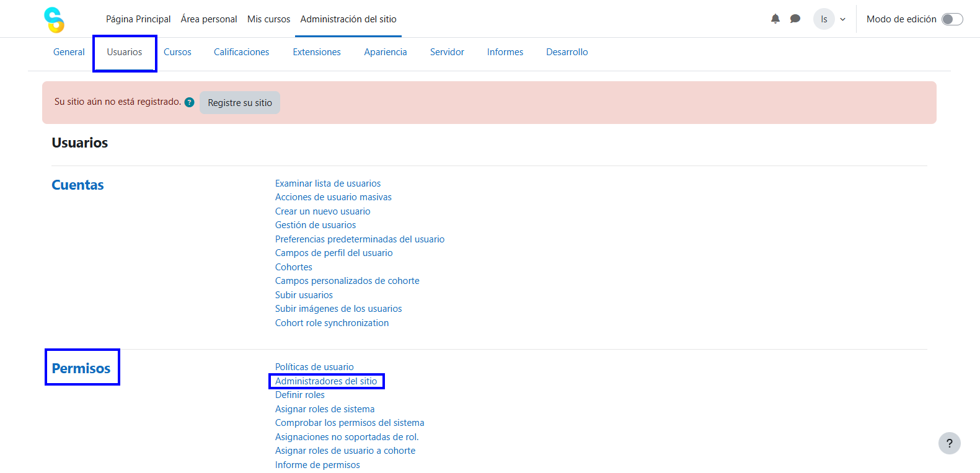This screenshot has height=473, width=980.
Task: Click the site logo icon
Action: (x=55, y=20)
